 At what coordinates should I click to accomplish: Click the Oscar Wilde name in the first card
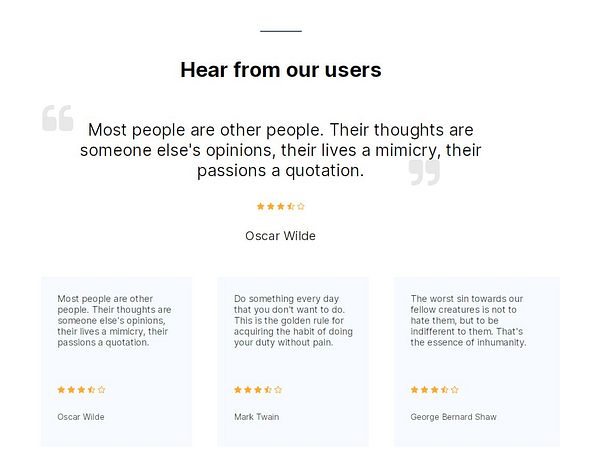[x=81, y=417]
